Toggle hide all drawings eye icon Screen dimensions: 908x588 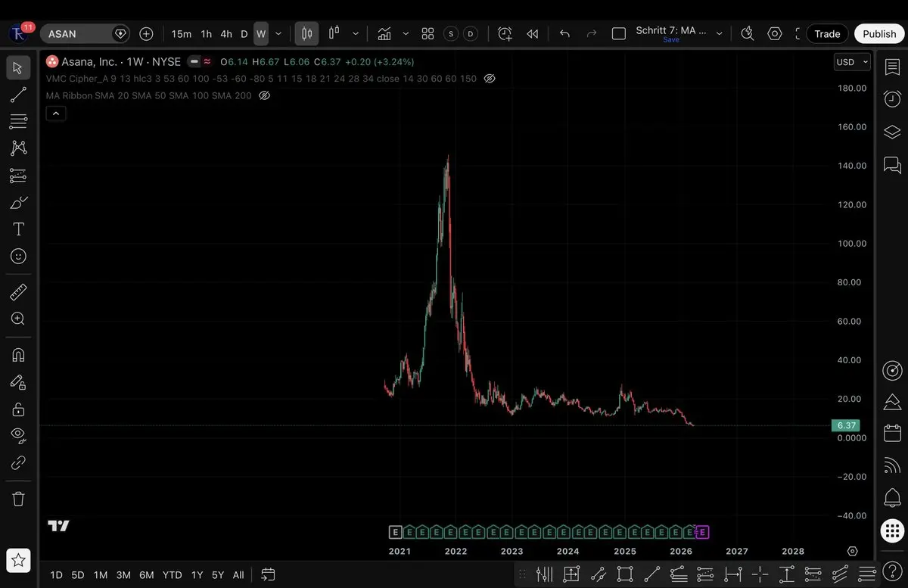[x=18, y=435]
